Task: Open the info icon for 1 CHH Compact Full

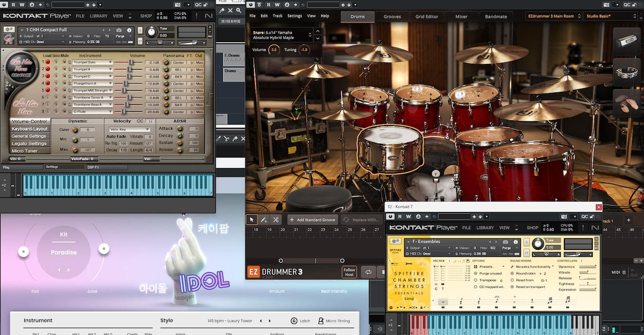Action: [130, 30]
